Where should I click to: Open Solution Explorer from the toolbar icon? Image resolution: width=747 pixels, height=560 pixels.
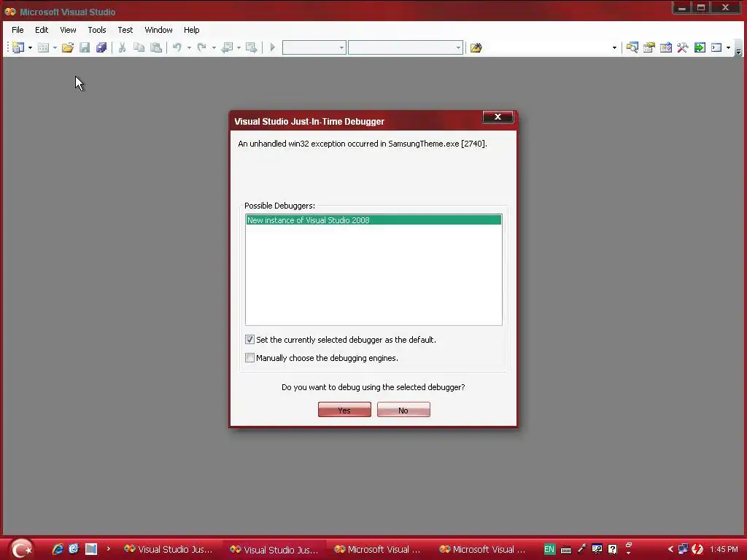click(632, 47)
